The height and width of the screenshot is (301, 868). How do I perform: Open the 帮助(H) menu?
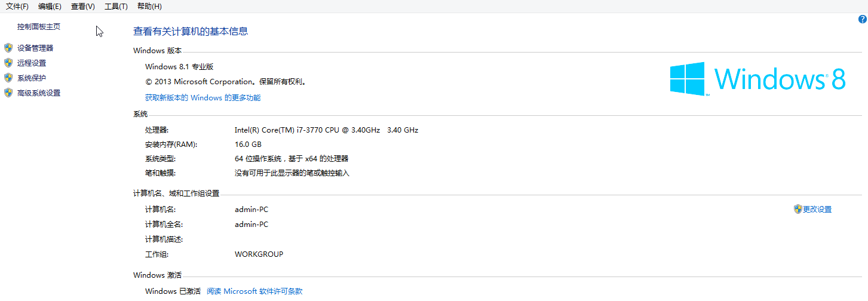(x=149, y=7)
